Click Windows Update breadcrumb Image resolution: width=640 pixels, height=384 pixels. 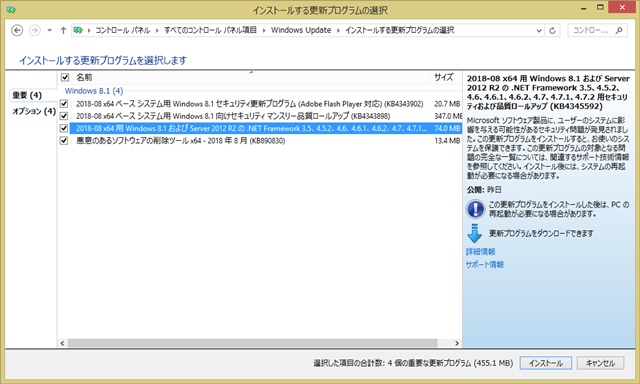pos(301,30)
